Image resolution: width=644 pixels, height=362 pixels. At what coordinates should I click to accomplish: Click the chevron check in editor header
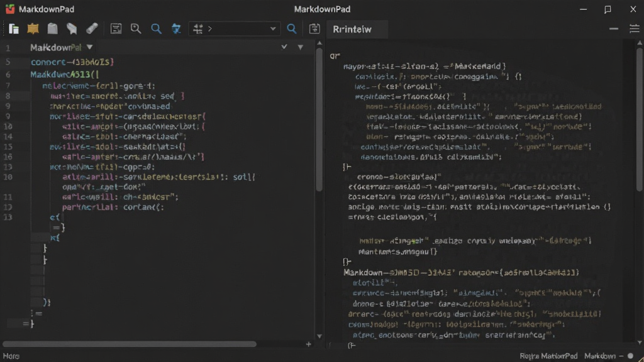(284, 47)
